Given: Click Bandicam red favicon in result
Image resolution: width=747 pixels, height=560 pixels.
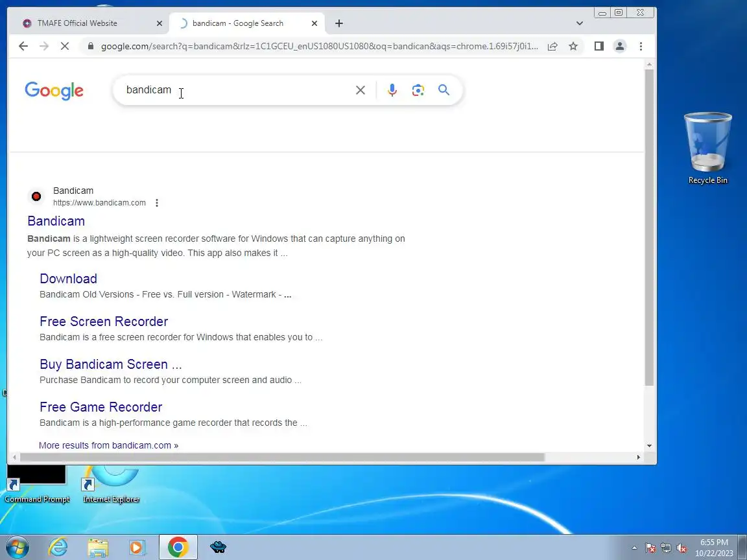Looking at the screenshot, I should pyautogui.click(x=36, y=196).
